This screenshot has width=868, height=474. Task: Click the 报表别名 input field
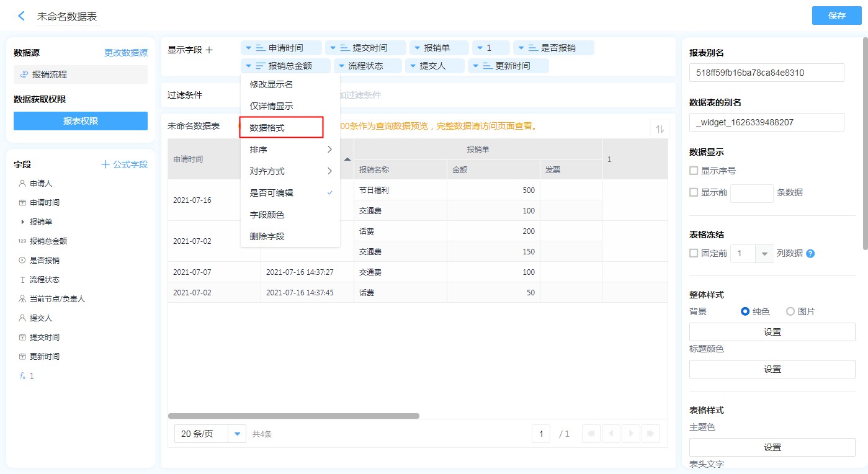(766, 73)
